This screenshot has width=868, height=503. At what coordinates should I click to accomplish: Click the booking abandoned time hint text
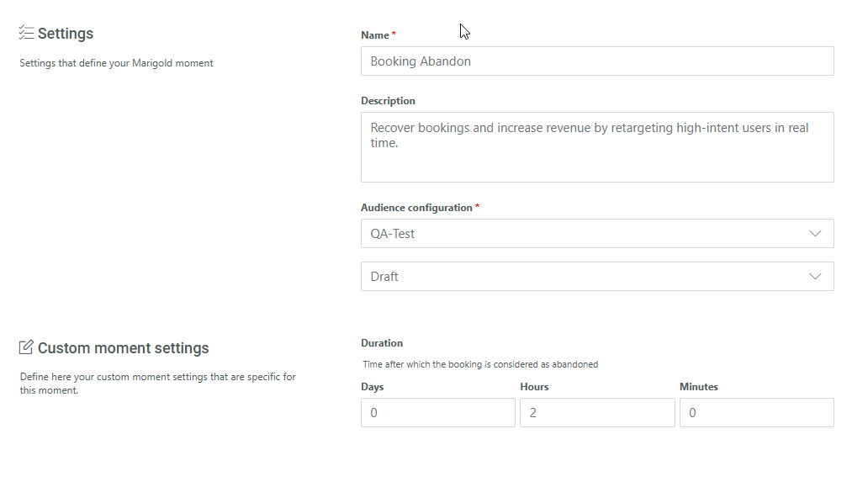(x=480, y=365)
